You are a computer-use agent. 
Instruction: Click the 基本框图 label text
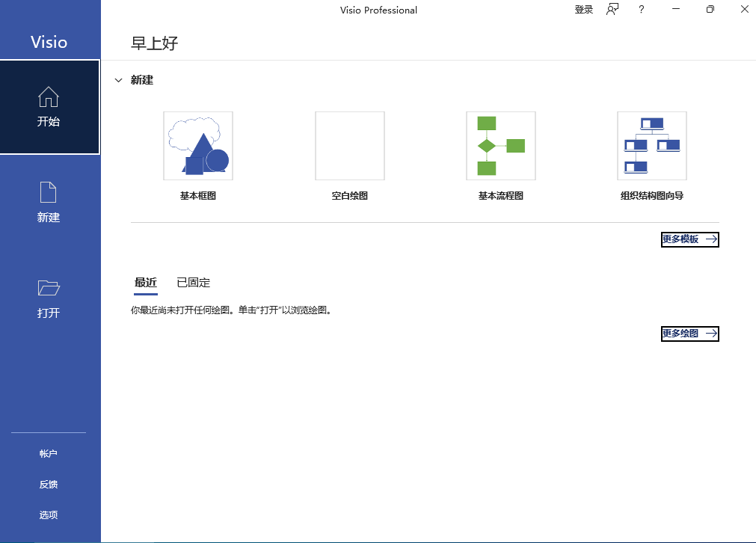click(198, 196)
